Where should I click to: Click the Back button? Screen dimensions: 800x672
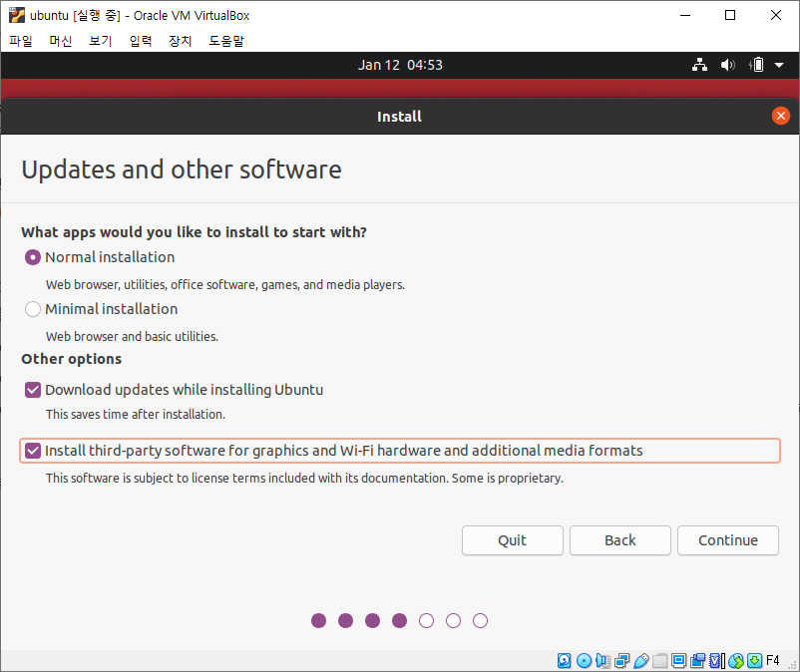(x=619, y=540)
